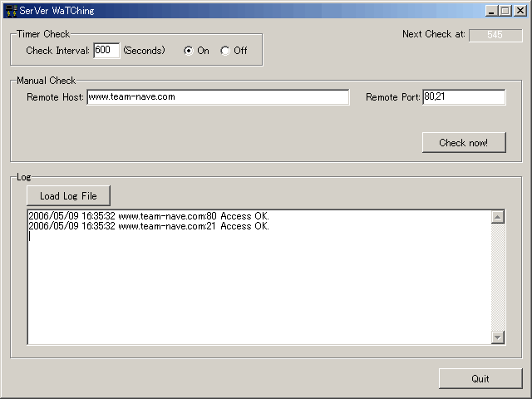Select the On timer radio button
The height and width of the screenshot is (399, 532).
[188, 51]
